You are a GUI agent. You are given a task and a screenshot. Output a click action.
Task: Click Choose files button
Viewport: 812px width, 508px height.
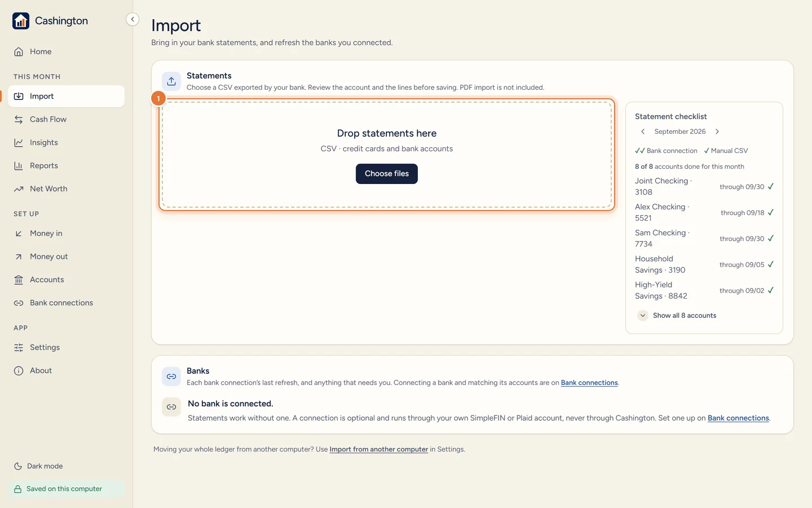387,174
